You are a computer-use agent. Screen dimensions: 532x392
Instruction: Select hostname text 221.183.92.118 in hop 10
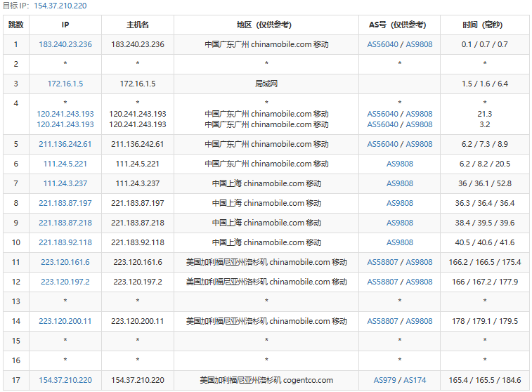pos(138,242)
